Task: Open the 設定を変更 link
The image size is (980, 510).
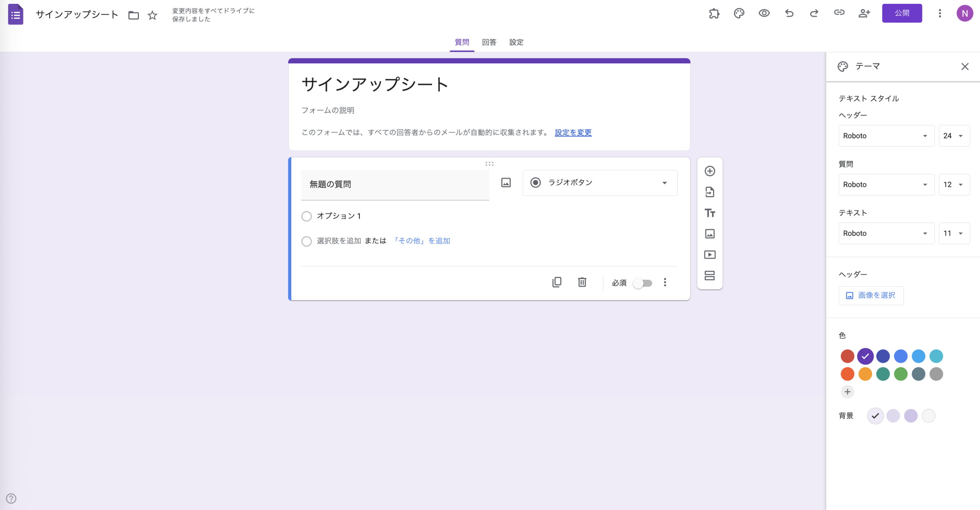Action: coord(572,132)
